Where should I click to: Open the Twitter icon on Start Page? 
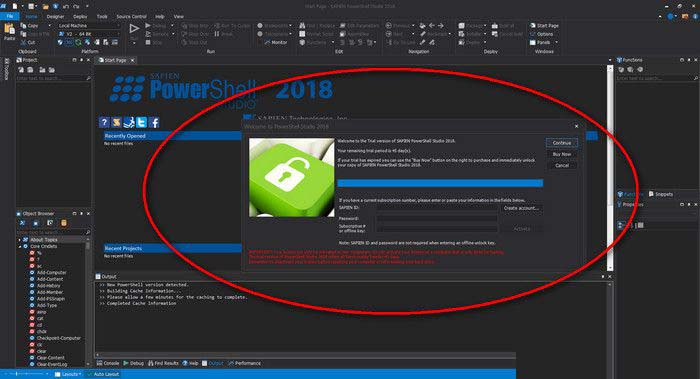point(142,122)
